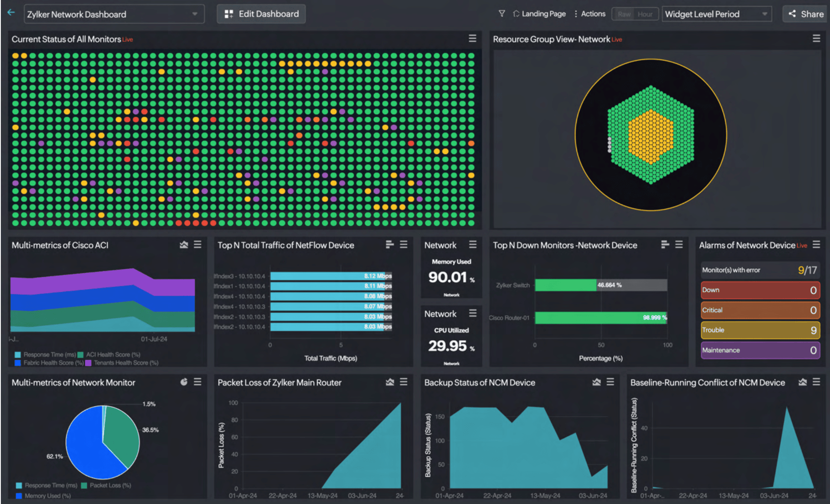Open menu icon of Alarms of Network Device
Screen dimensions: 830x504
[816, 245]
